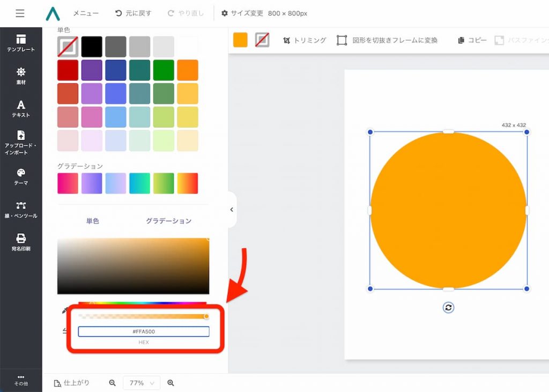Click the #FFA500 HEX input field
549x392 pixels.
point(144,332)
